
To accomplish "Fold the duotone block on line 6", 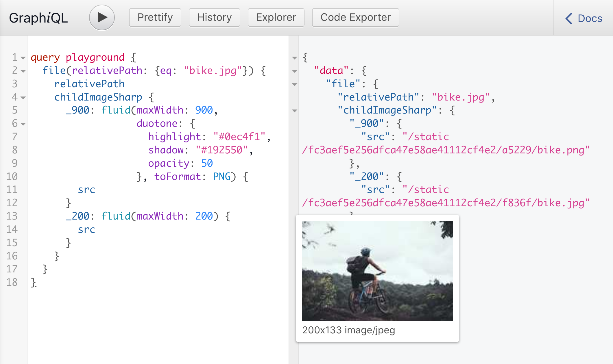I will [x=23, y=124].
